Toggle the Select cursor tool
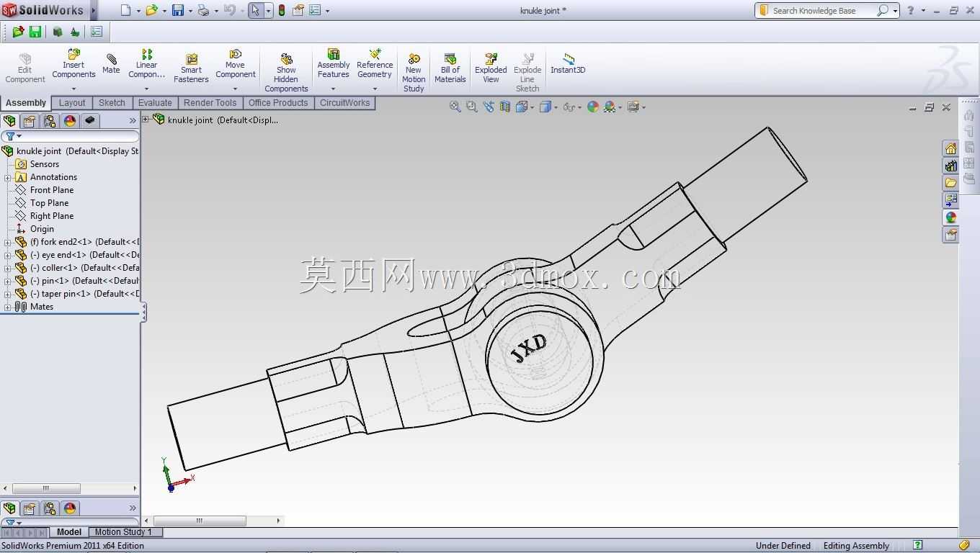The image size is (980, 553). pyautogui.click(x=255, y=10)
